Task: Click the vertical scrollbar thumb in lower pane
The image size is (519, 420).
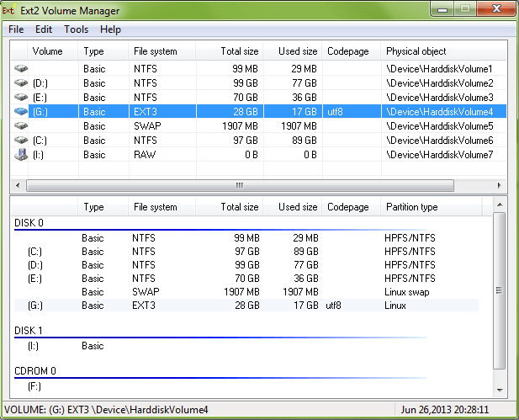Action: 500,291
